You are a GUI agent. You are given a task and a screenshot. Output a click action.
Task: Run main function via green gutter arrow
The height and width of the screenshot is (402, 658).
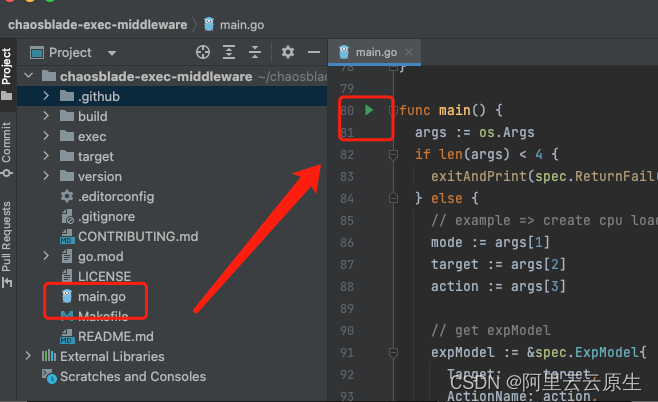[x=369, y=110]
